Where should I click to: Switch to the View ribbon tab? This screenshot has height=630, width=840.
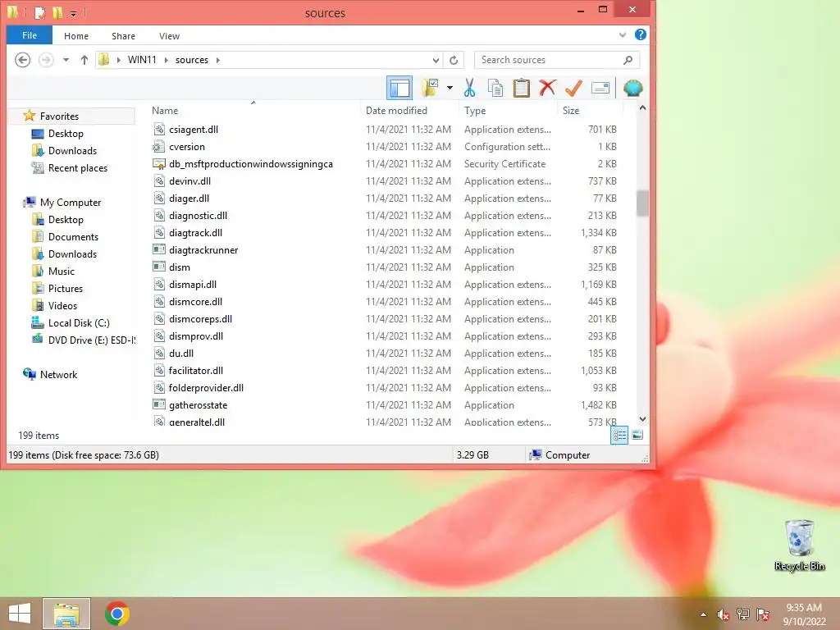click(169, 36)
